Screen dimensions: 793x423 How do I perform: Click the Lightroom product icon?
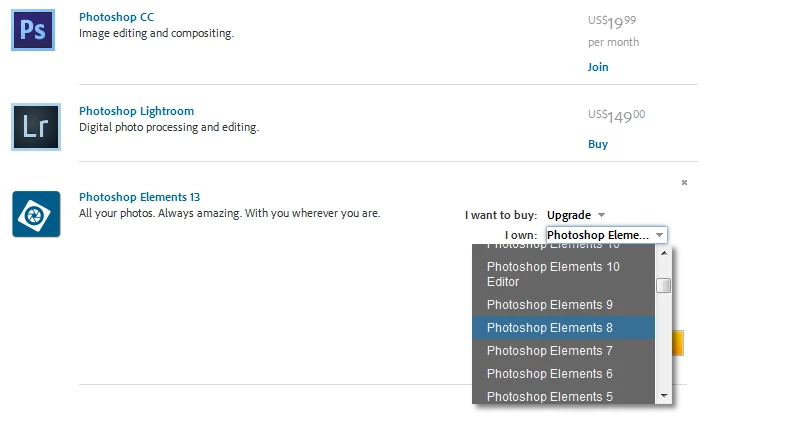[x=35, y=126]
